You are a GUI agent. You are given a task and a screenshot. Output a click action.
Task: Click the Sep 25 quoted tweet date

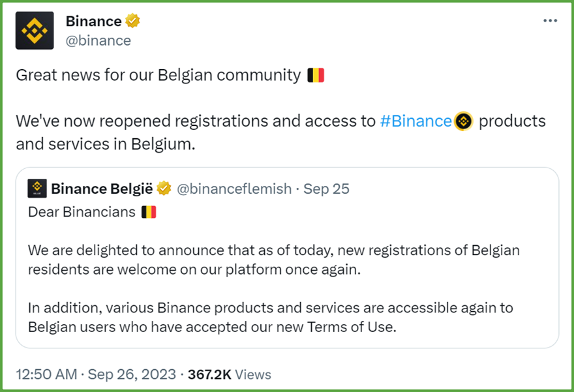(x=327, y=189)
